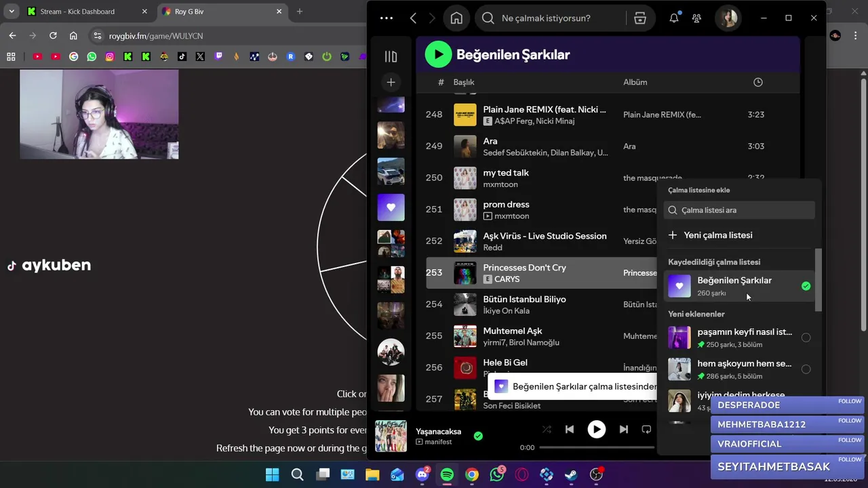Play Beğenilen Şarkılar with green button
Image resolution: width=868 pixels, height=488 pixels.
point(438,54)
